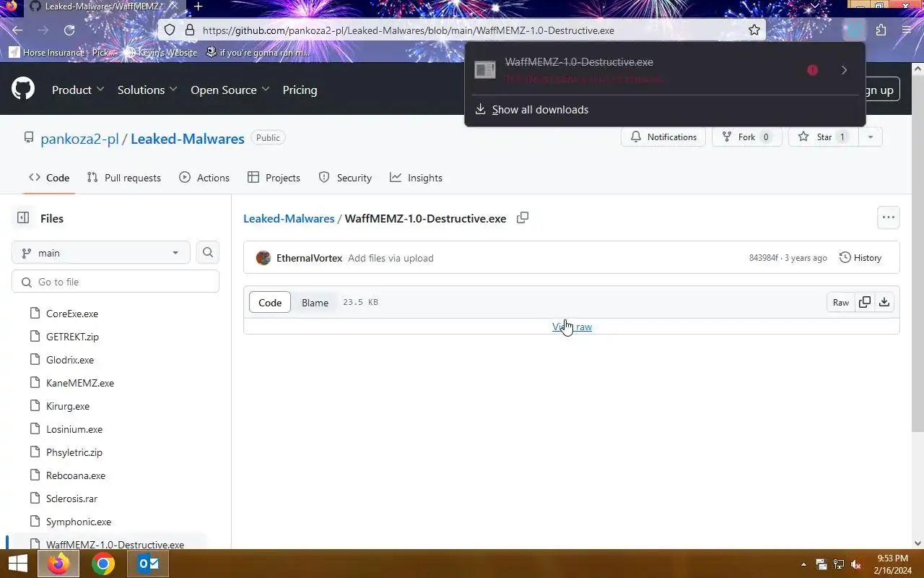Expand Product menu in GitHub header
The image size is (924, 578).
[x=78, y=90]
